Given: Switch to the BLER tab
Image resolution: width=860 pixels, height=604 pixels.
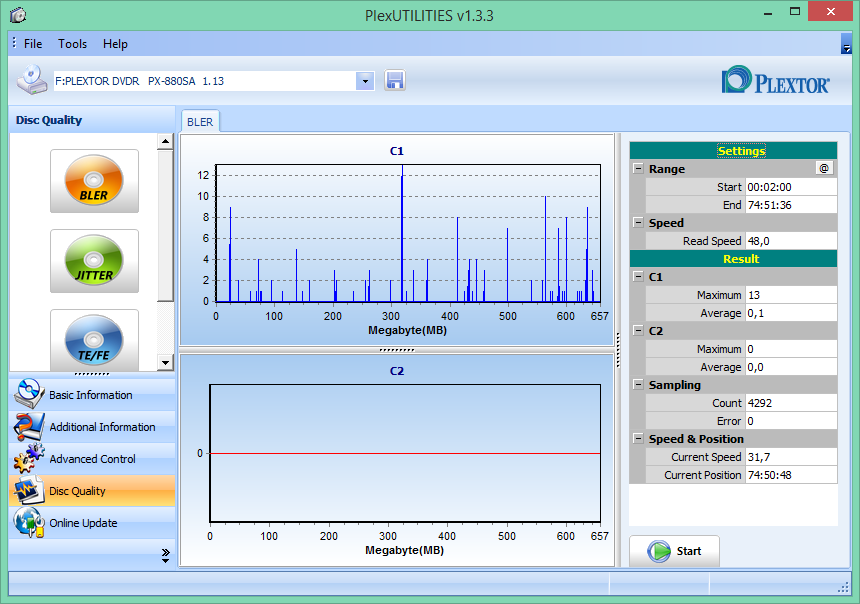Looking at the screenshot, I should point(200,122).
